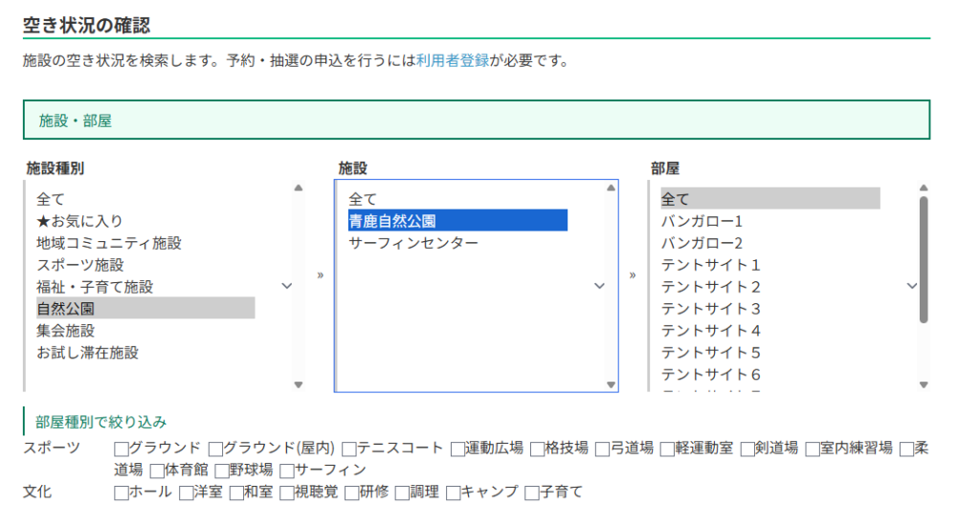Click scroll-down arrow of 部屋 list
The height and width of the screenshot is (526, 980).
(924, 384)
